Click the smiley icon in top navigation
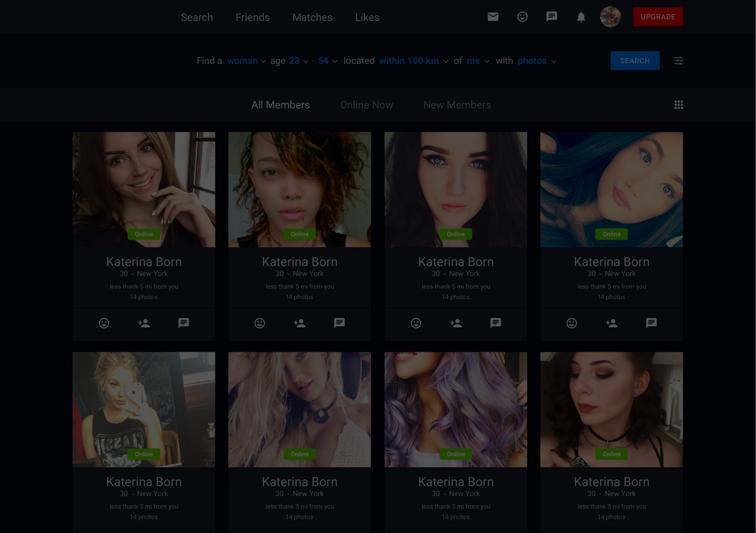This screenshot has height=533, width=756. click(522, 17)
